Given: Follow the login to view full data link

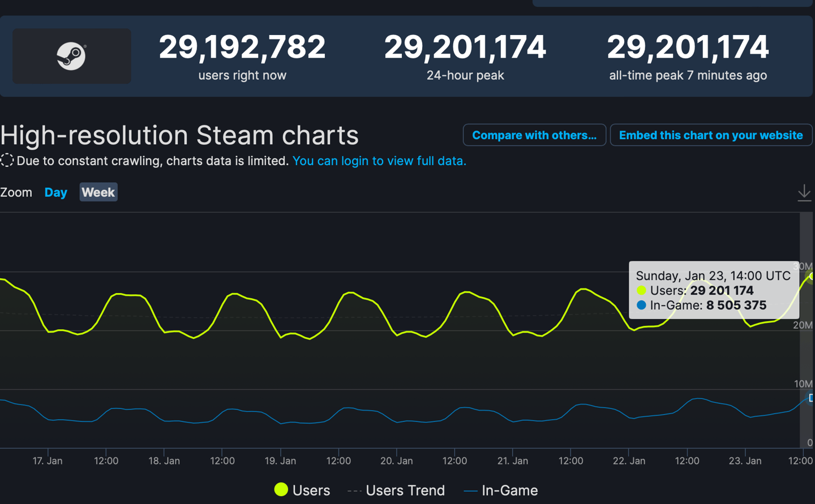Looking at the screenshot, I should pyautogui.click(x=379, y=161).
